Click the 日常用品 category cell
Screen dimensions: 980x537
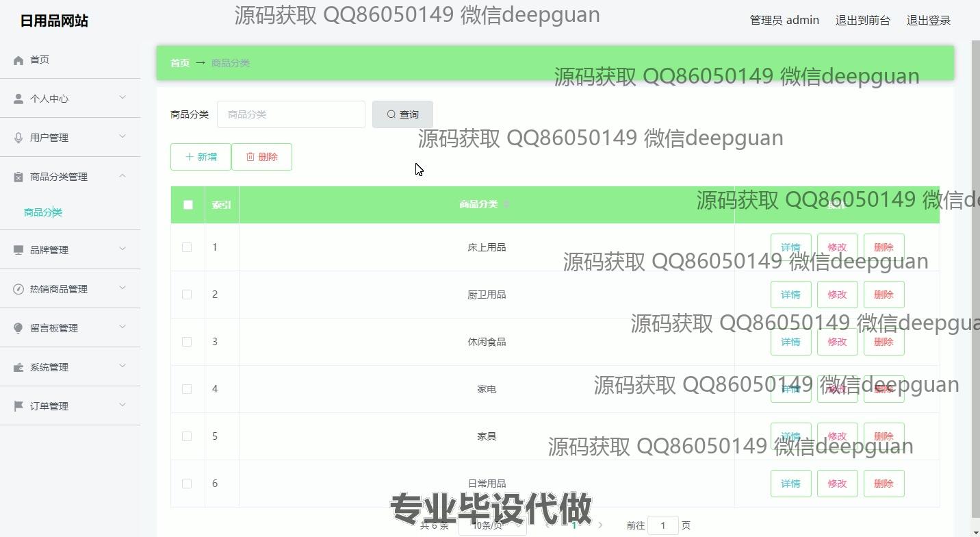click(x=487, y=484)
